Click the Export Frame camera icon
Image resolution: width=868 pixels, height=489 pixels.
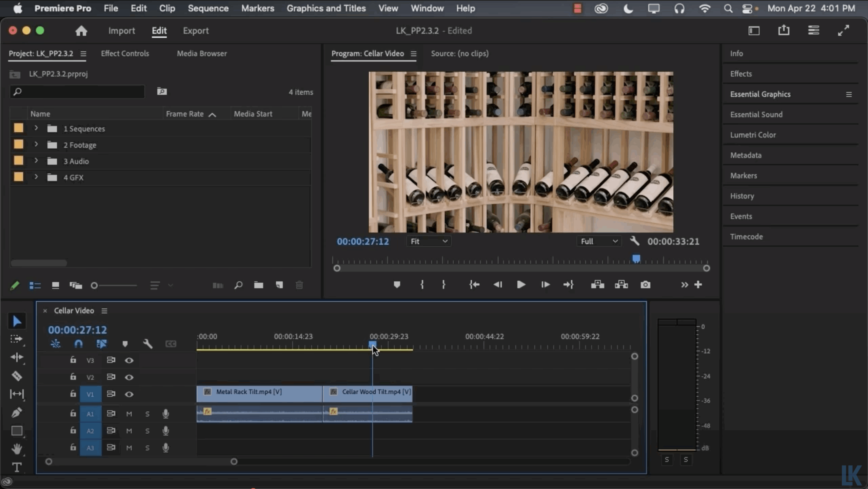645,285
